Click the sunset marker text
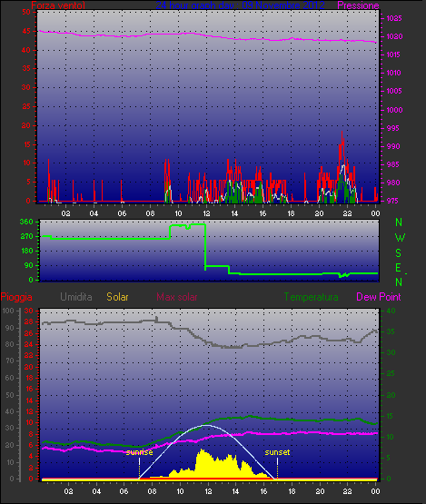426x504 pixels. (277, 452)
